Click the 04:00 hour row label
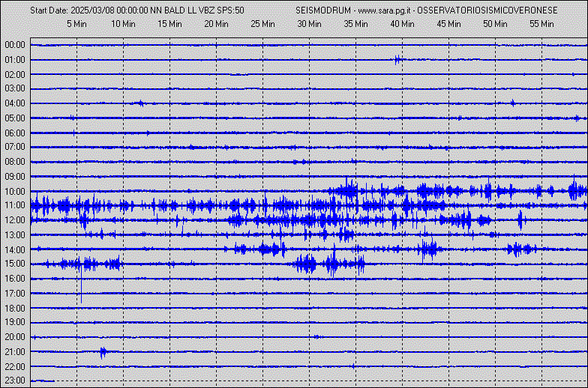This screenshot has height=388, width=588. [x=15, y=103]
